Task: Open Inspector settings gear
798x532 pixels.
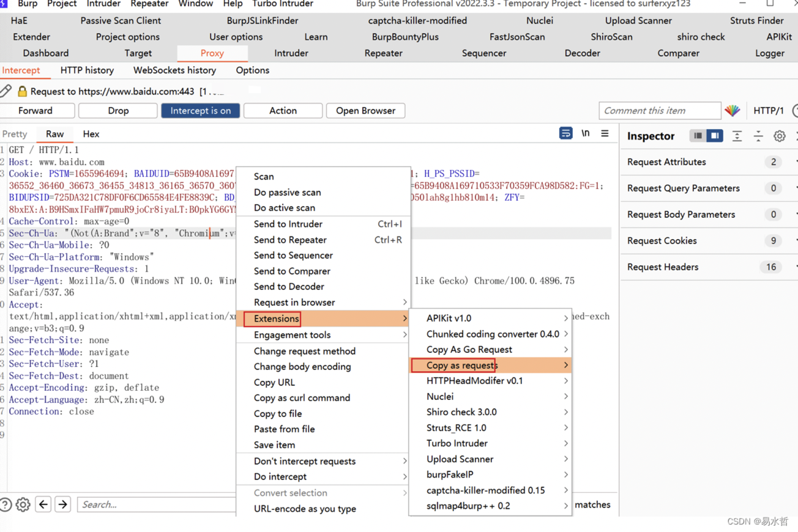Action: (779, 136)
